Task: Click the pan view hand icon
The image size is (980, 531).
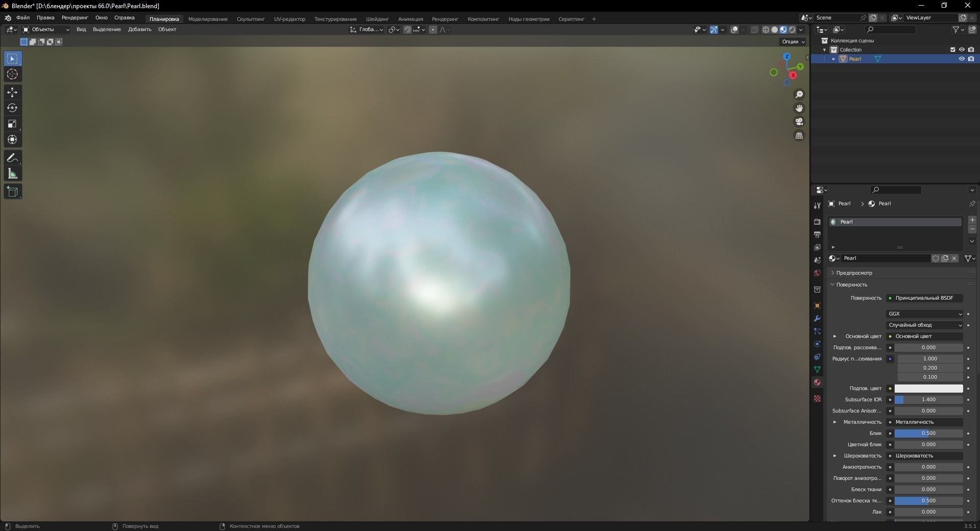Action: click(799, 108)
